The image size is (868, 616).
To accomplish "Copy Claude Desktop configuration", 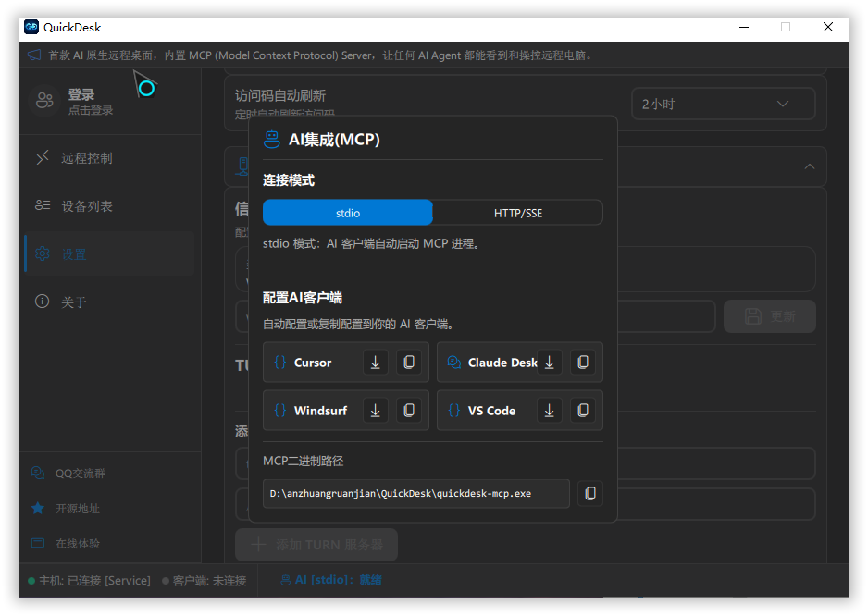I will click(583, 363).
